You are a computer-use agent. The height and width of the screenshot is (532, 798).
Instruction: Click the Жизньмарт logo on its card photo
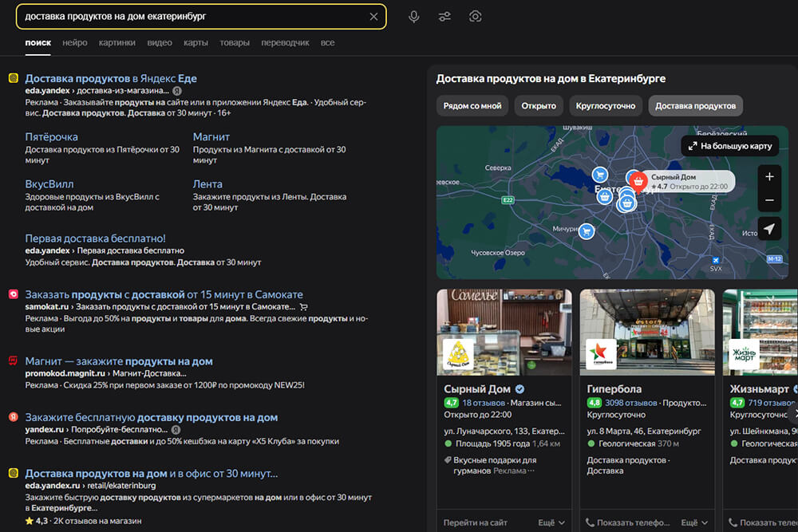[744, 353]
